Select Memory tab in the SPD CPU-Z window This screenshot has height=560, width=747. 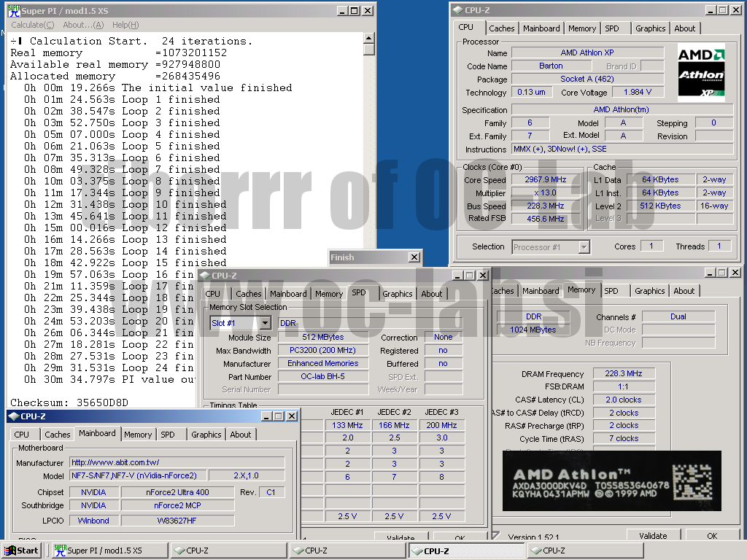329,294
